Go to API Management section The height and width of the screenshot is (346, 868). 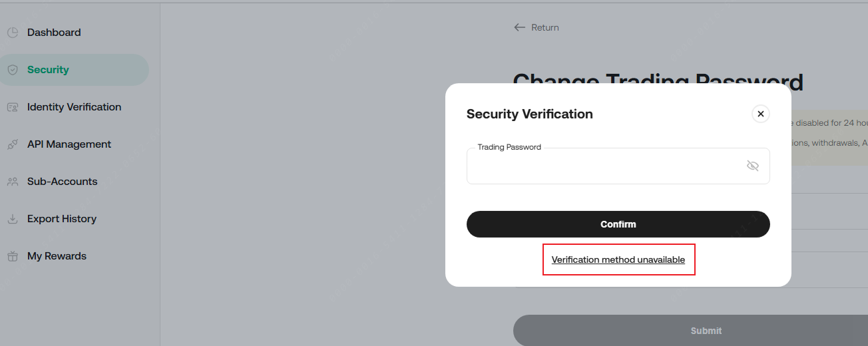[x=69, y=144]
